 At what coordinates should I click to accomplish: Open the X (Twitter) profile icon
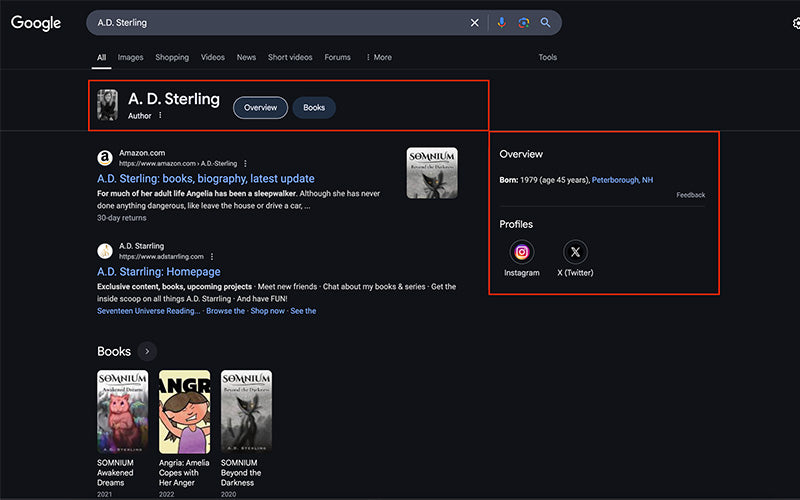[x=575, y=252]
